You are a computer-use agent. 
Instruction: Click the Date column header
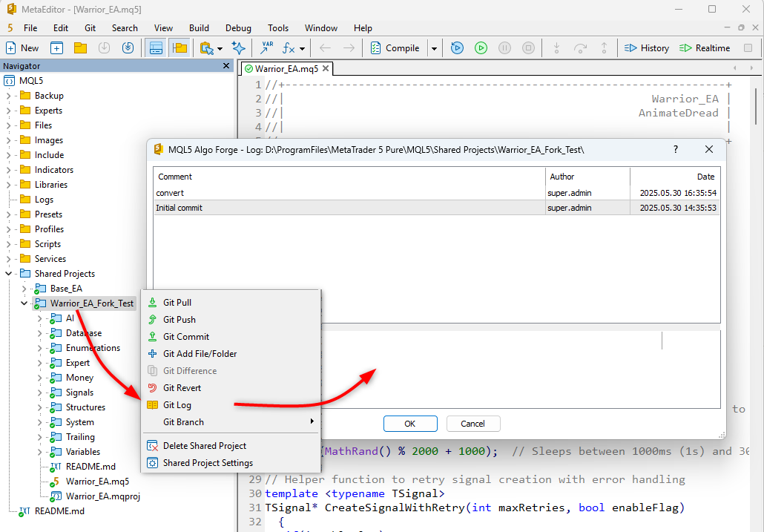[675, 177]
